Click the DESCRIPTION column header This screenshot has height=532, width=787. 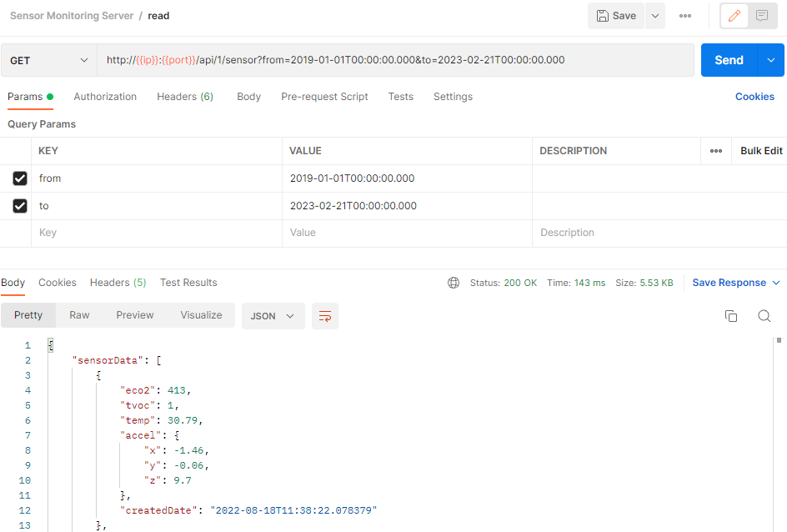[x=574, y=151]
